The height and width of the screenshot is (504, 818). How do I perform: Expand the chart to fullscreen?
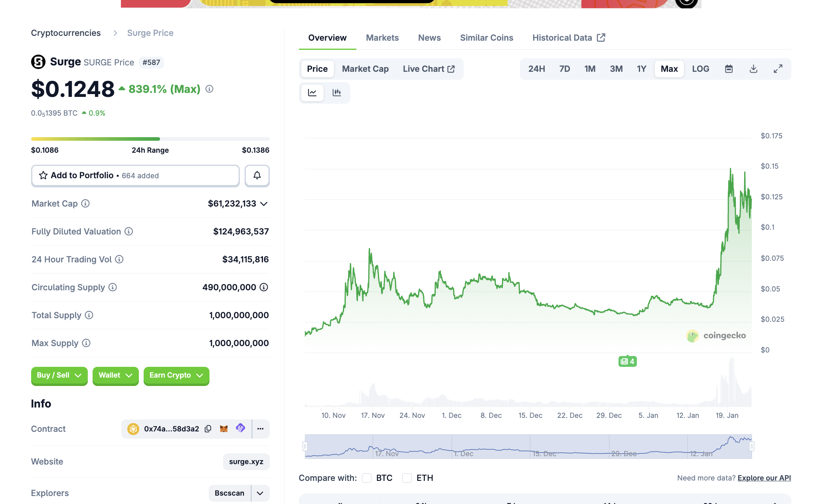coord(778,69)
